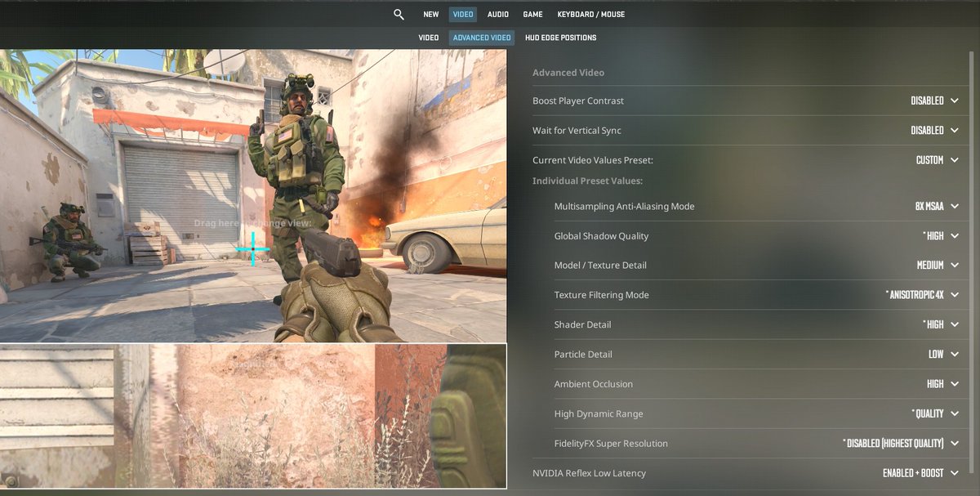Open the KEYBOARD / MOUSE tab
The width and height of the screenshot is (980, 496).
click(591, 14)
